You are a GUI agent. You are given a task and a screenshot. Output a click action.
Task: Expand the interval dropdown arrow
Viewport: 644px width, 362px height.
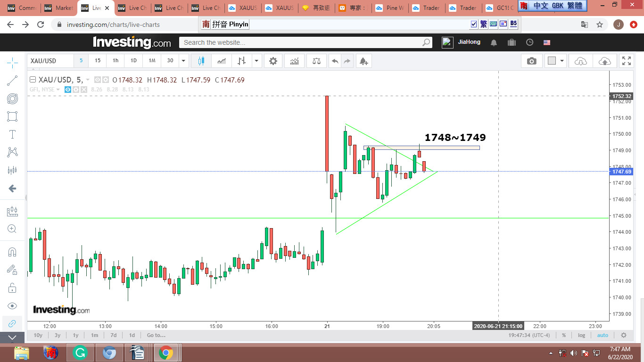tap(184, 61)
